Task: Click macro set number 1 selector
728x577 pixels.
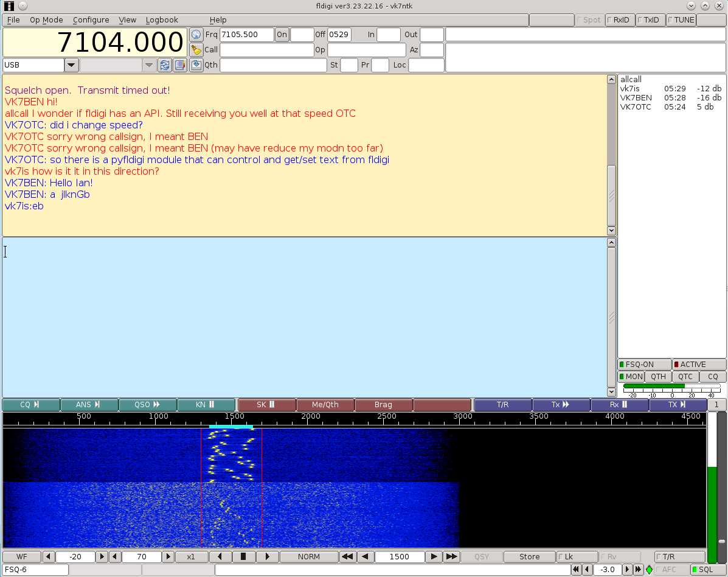Action: click(x=716, y=405)
